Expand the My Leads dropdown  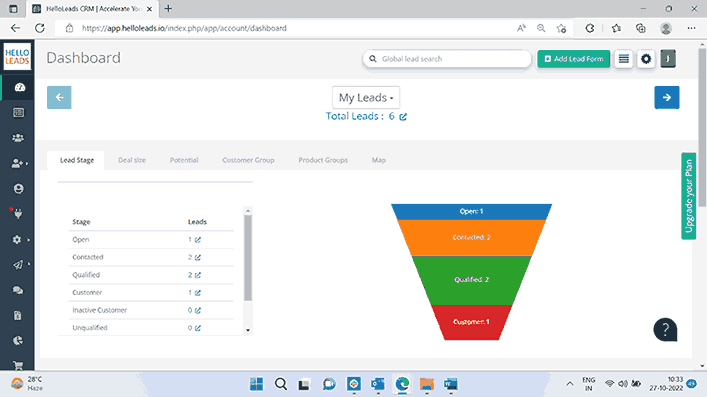pyautogui.click(x=366, y=97)
